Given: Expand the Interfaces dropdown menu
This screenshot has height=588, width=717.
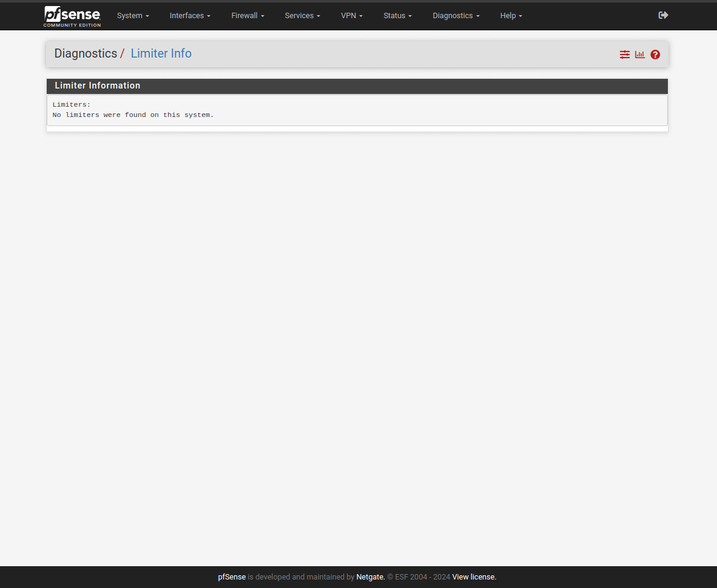Looking at the screenshot, I should [x=190, y=16].
